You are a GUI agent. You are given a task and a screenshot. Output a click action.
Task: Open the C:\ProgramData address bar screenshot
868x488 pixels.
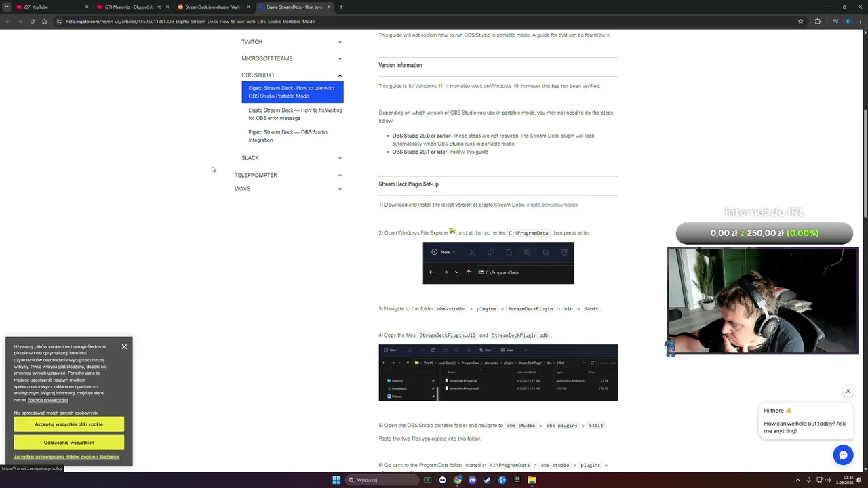pos(498,263)
